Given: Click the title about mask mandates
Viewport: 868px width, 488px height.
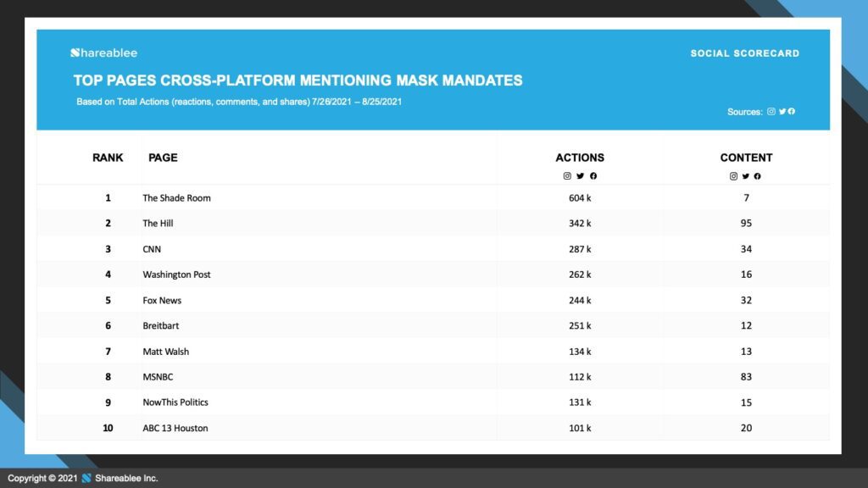Looking at the screenshot, I should [x=298, y=80].
